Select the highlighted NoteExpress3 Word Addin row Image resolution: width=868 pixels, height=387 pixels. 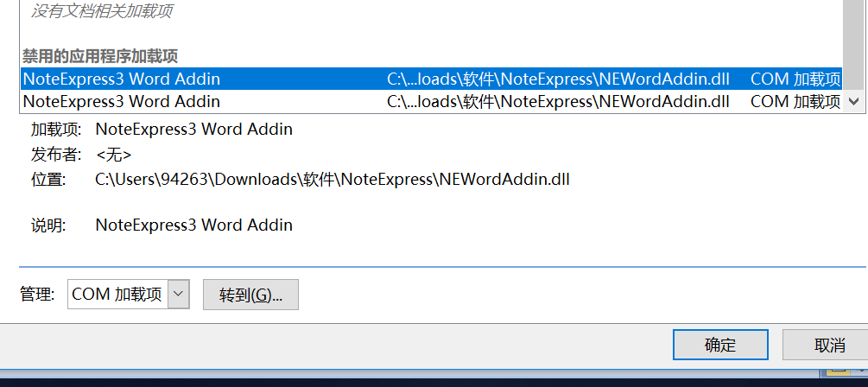tap(431, 79)
